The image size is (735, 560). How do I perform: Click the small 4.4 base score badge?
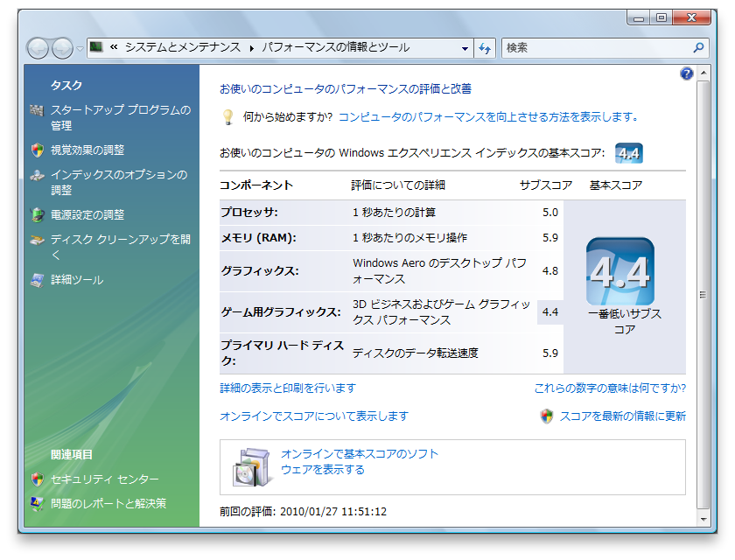(x=628, y=153)
